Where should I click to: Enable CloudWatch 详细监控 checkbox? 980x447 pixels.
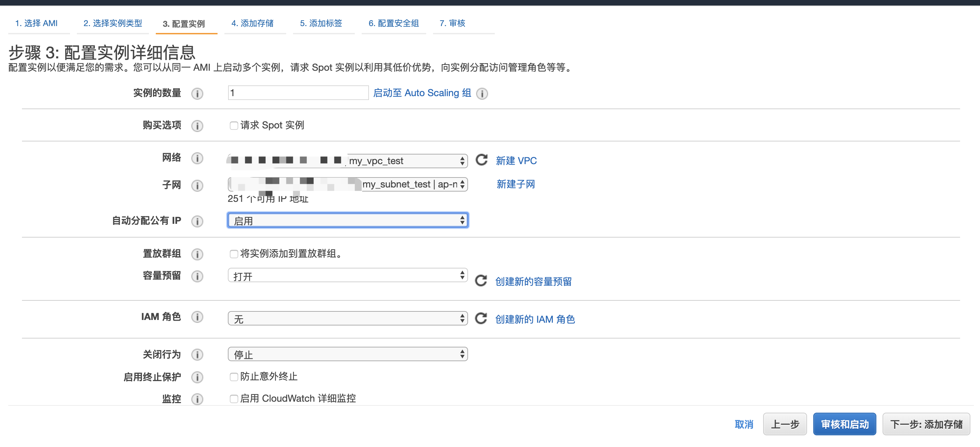click(x=234, y=399)
